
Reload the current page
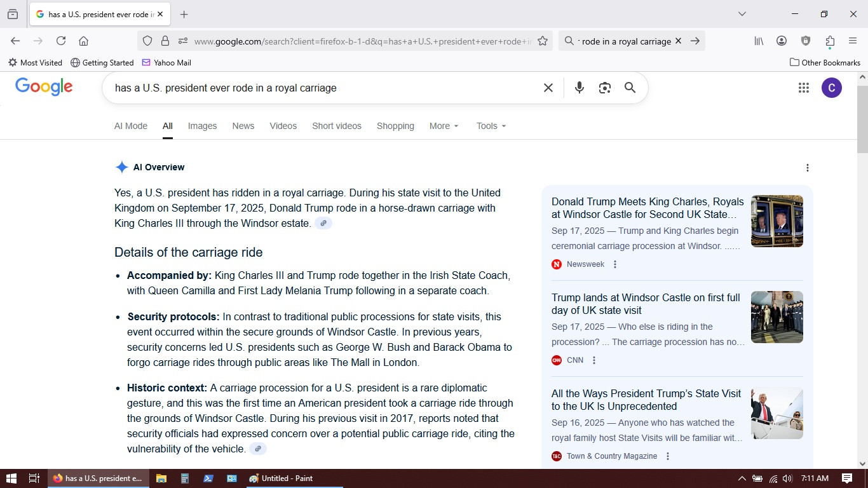61,41
